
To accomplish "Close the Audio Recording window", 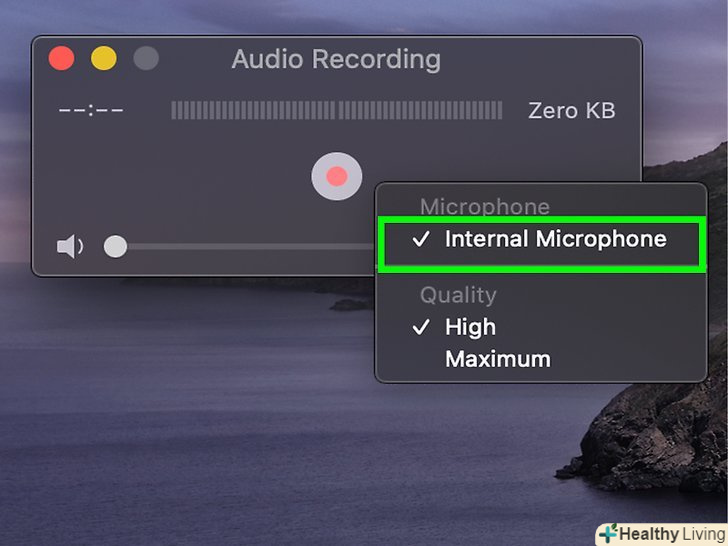I will (x=61, y=58).
